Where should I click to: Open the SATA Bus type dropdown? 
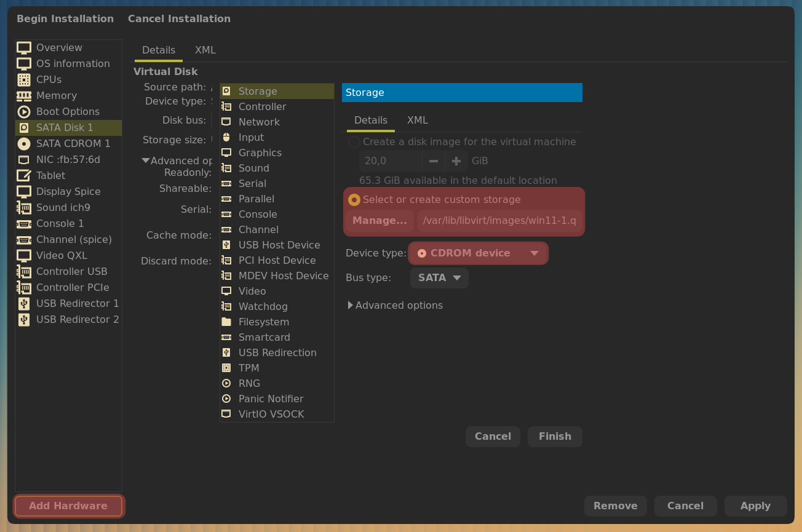[439, 278]
